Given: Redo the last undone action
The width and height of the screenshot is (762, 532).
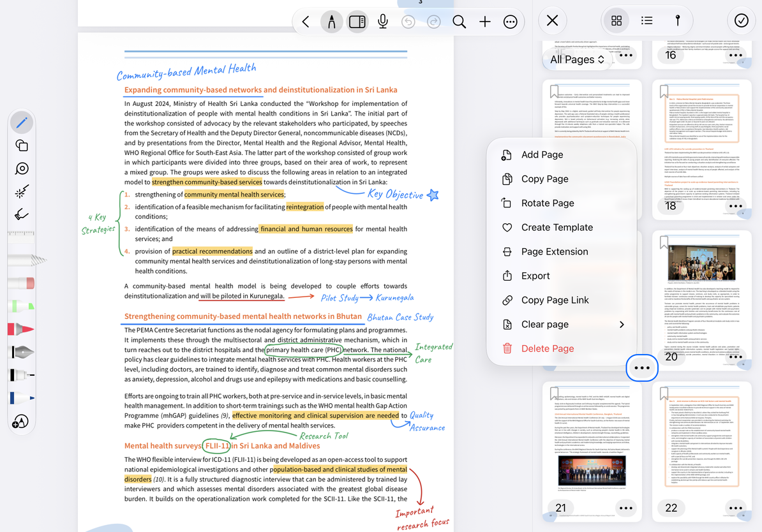Looking at the screenshot, I should 433,22.
